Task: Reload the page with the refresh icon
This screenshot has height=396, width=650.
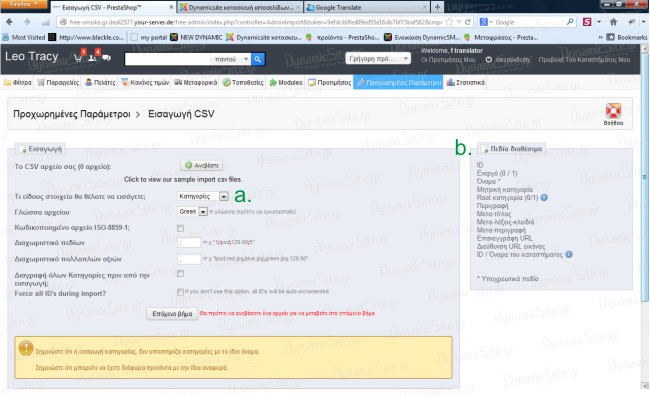Action: point(467,22)
